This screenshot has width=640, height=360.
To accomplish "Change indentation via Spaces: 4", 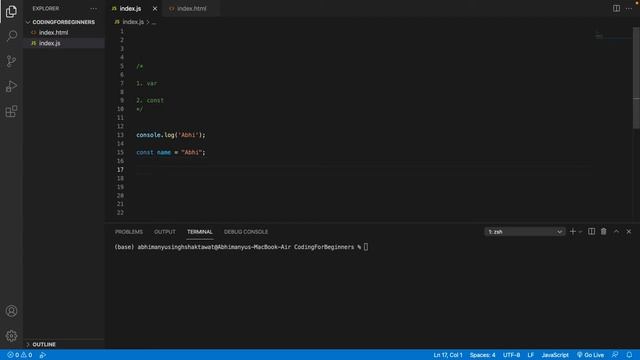I will (x=482, y=355).
